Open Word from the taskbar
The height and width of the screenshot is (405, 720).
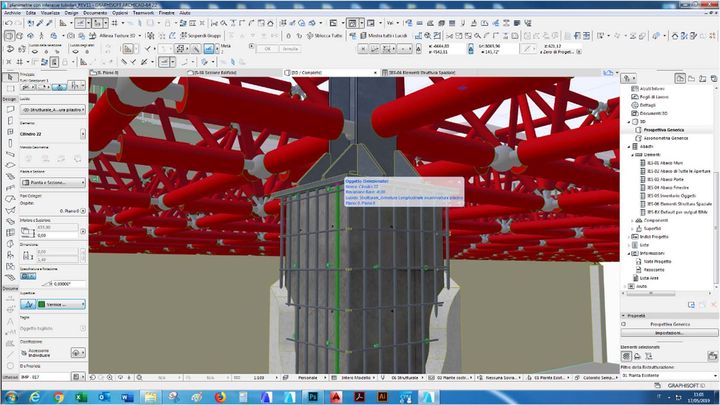[x=127, y=396]
